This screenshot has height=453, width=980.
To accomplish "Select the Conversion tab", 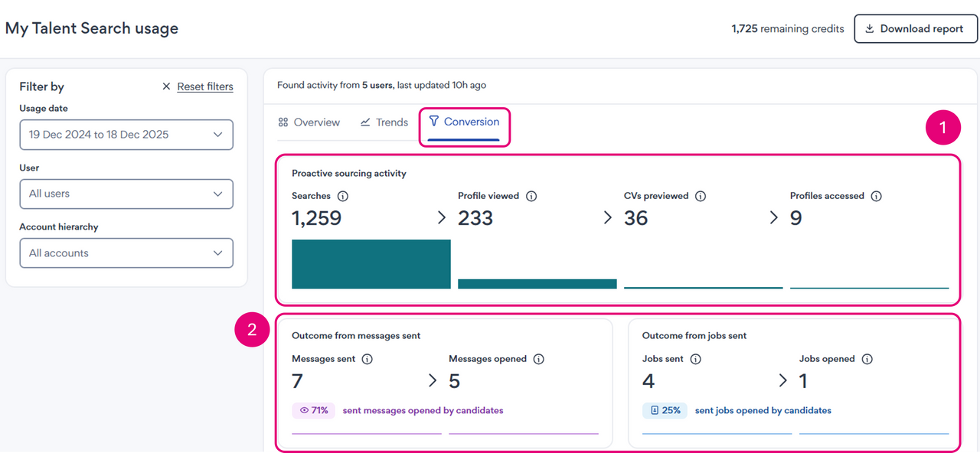I will tap(464, 122).
